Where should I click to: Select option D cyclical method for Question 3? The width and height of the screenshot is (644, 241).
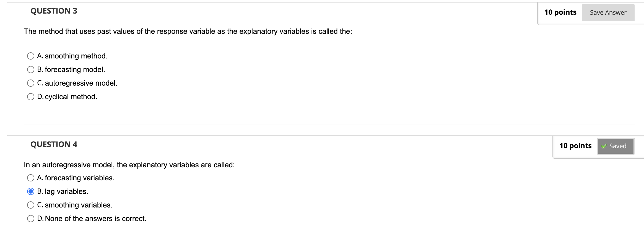pos(30,96)
